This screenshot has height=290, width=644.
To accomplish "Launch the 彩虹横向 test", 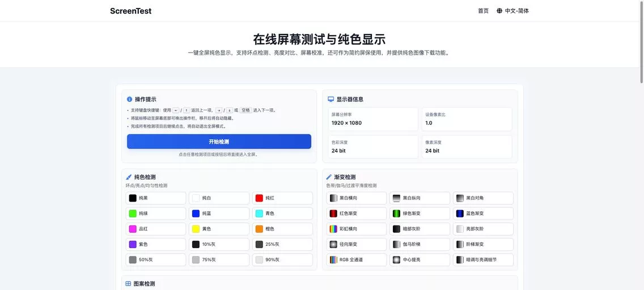I will [x=356, y=229].
